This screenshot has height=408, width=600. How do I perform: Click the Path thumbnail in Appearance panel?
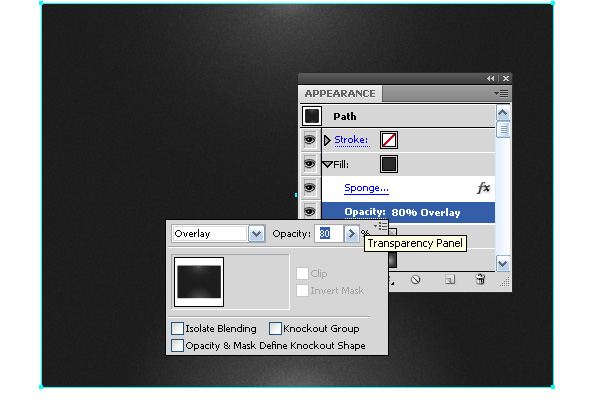click(x=311, y=116)
